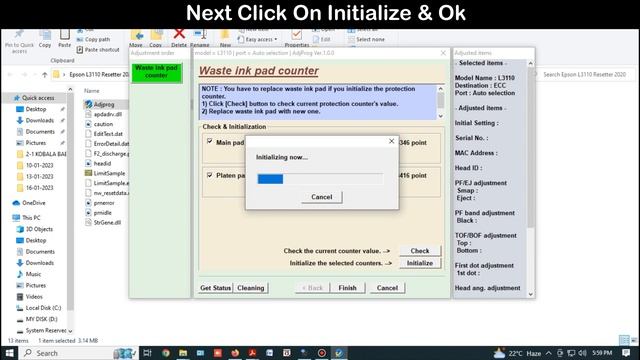The image size is (640, 360).
Task: Click the Explorer Search Epson L3110 Resetter box
Action: (584, 74)
